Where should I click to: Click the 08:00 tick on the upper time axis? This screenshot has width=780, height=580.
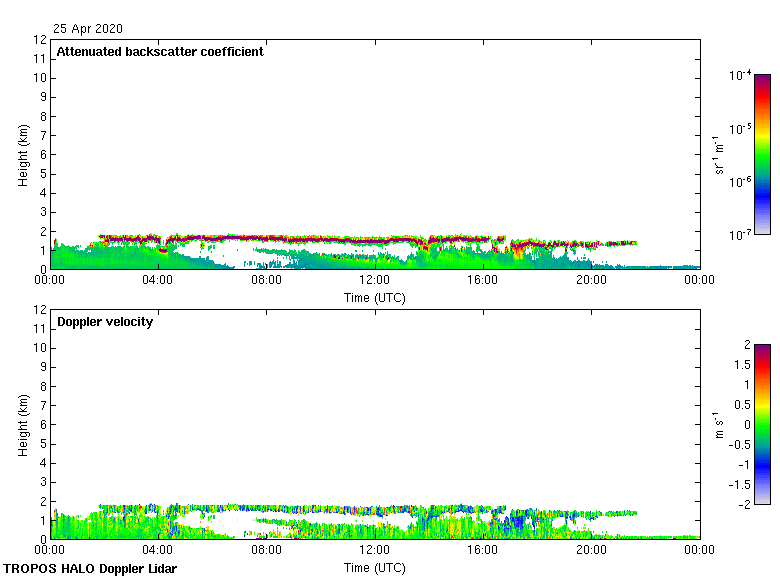266,282
